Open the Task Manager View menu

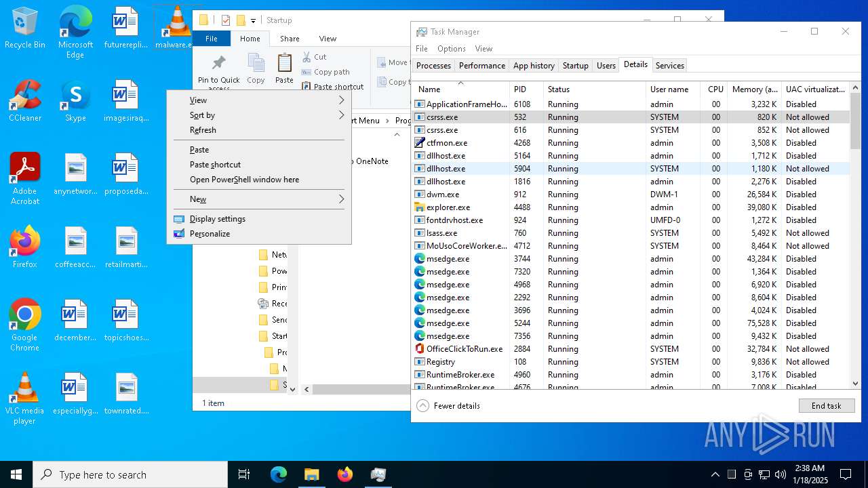pyautogui.click(x=484, y=49)
